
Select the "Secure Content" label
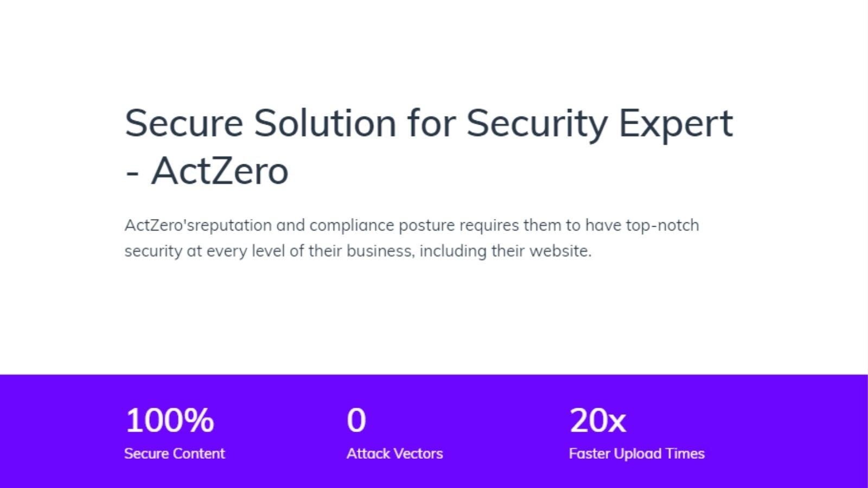coord(174,453)
